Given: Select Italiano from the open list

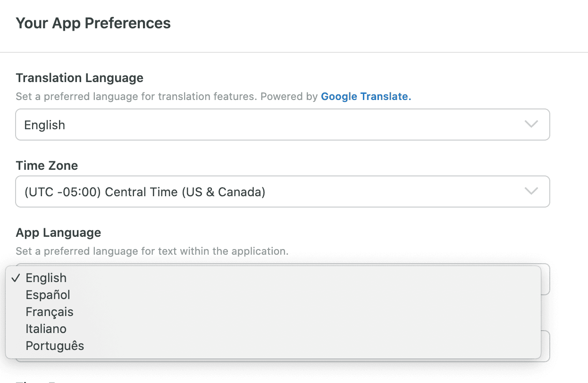Looking at the screenshot, I should (x=46, y=329).
